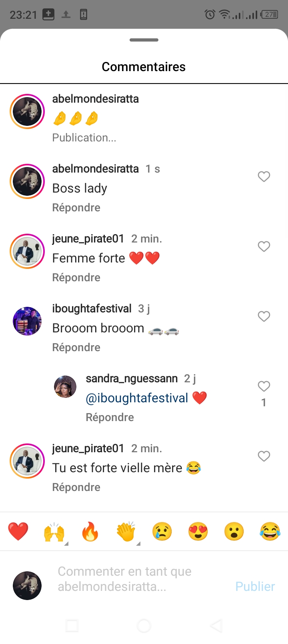The height and width of the screenshot is (644, 288).
Task: Tap the comments sheet drag handle
Action: click(144, 40)
